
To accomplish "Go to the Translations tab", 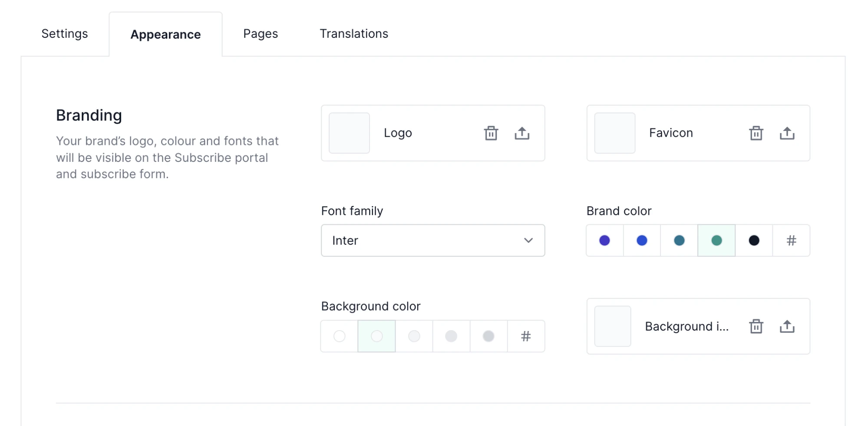I will coord(353,34).
